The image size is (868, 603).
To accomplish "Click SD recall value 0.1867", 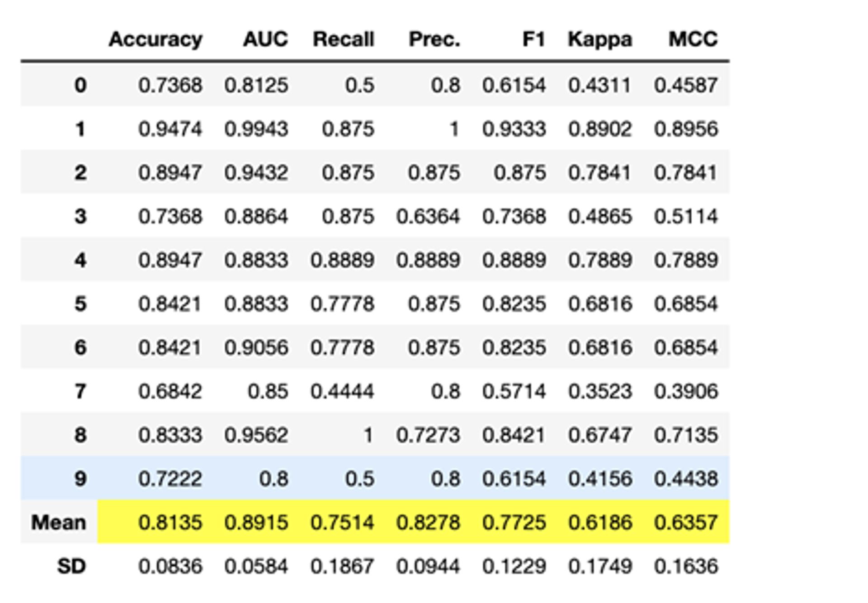I will point(342,566).
